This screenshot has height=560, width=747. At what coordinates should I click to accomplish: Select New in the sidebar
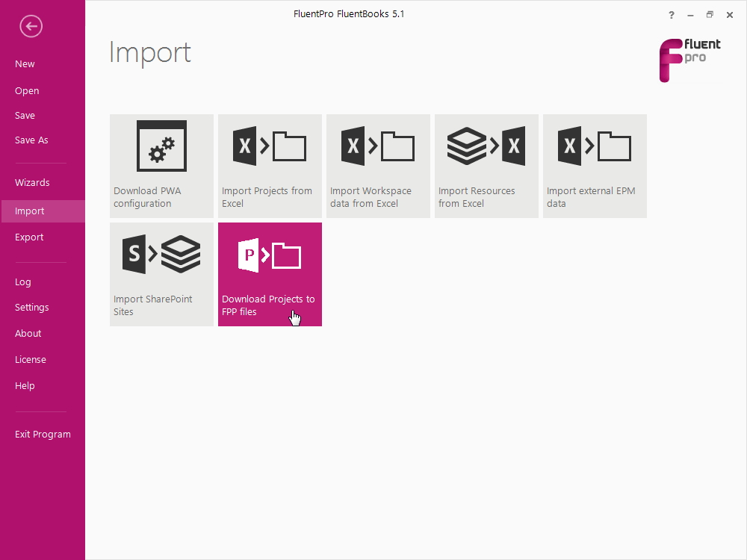[x=25, y=63]
